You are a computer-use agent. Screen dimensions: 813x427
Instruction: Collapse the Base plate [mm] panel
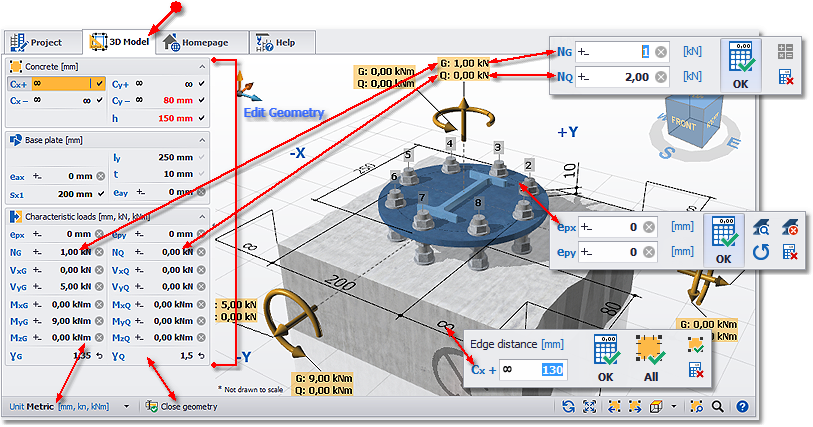tap(202, 140)
